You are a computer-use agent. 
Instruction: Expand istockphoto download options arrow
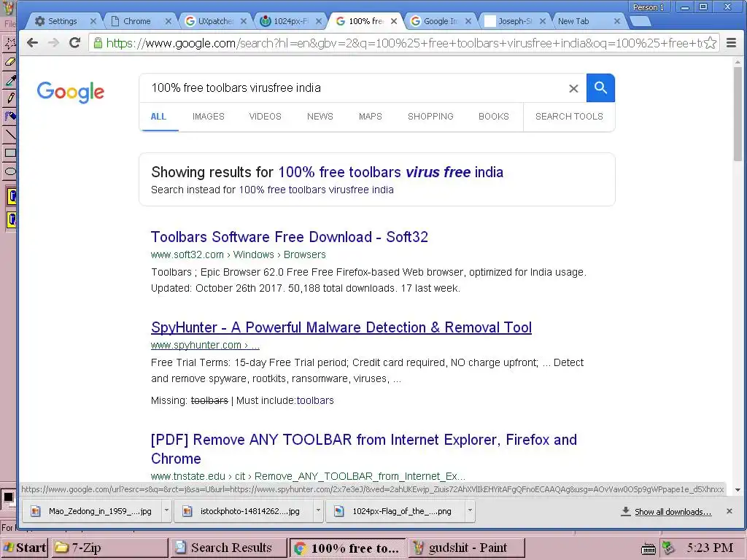[318, 510]
